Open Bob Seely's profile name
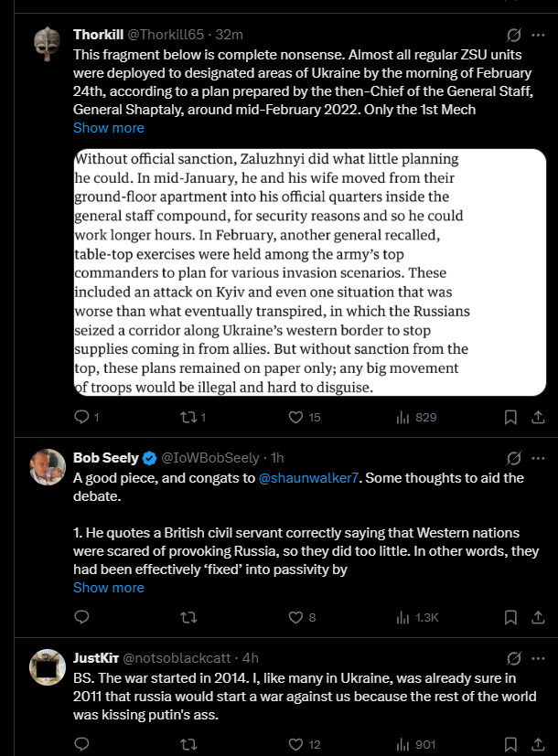Image resolution: width=558 pixels, height=756 pixels. (105, 457)
